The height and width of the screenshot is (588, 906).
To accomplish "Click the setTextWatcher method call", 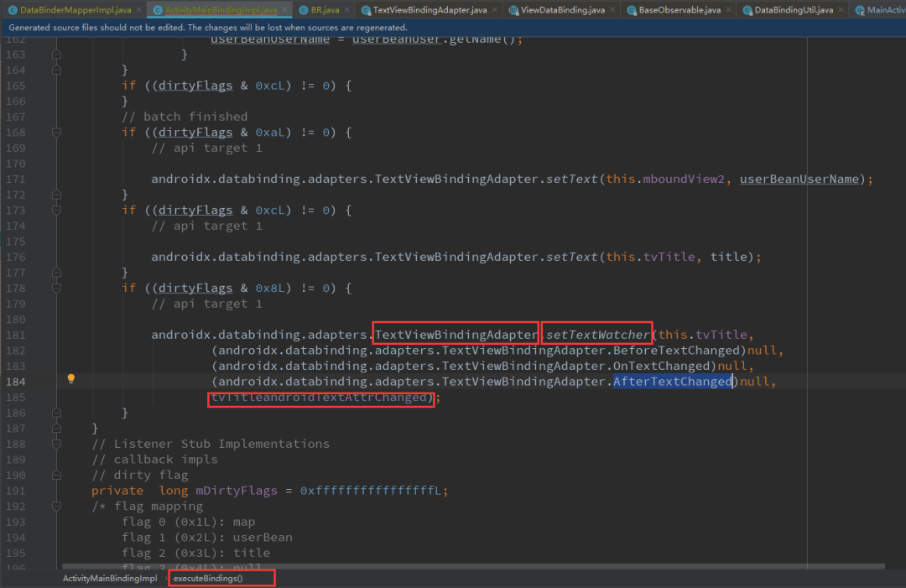I will 598,335.
